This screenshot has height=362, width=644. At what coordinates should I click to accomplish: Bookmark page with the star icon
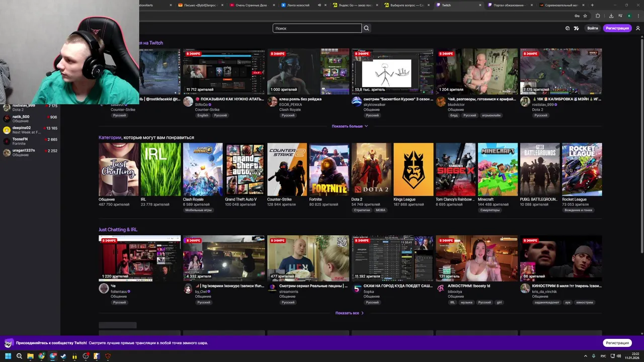(585, 16)
